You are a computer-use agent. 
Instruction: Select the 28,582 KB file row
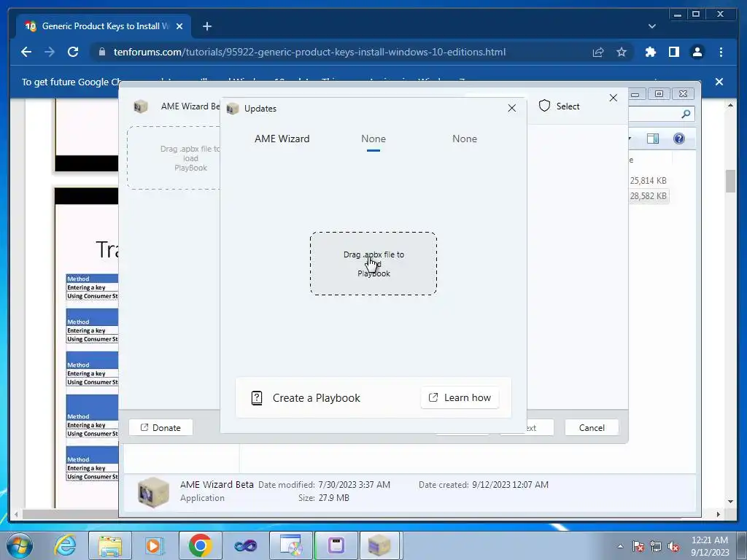coord(649,195)
